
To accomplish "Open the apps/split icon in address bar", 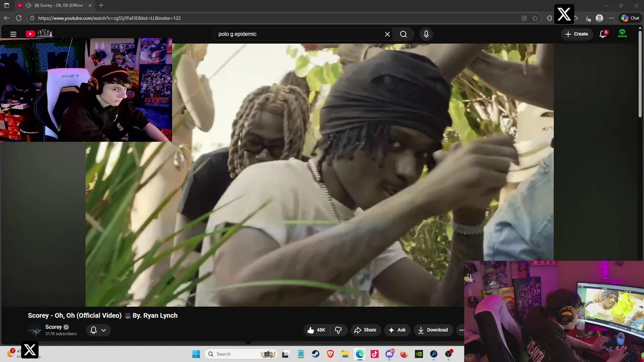I will coord(524,18).
